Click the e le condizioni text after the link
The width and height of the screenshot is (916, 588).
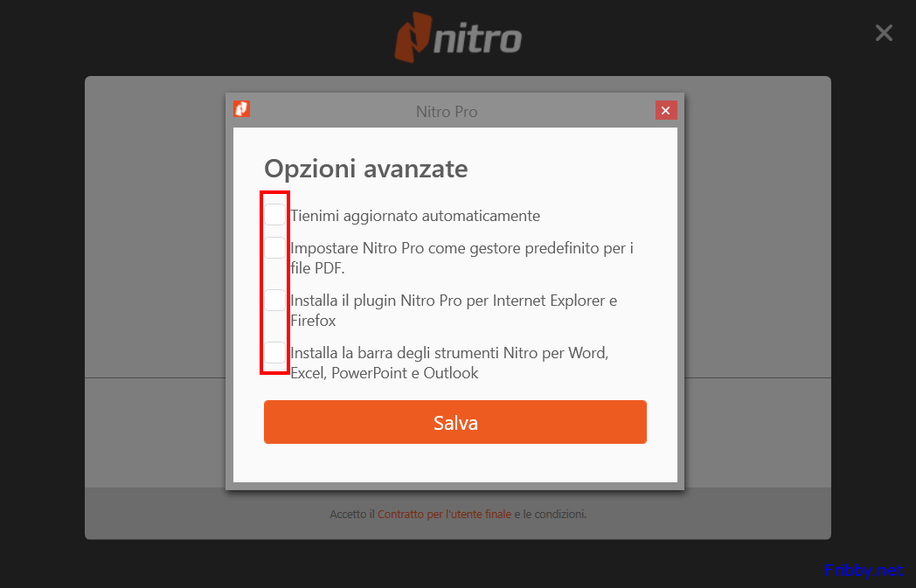pyautogui.click(x=551, y=515)
